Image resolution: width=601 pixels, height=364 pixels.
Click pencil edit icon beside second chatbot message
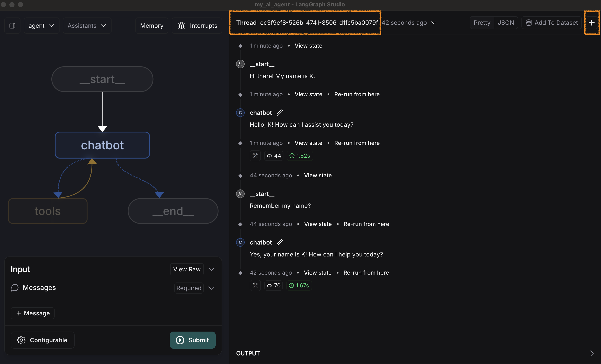(280, 242)
